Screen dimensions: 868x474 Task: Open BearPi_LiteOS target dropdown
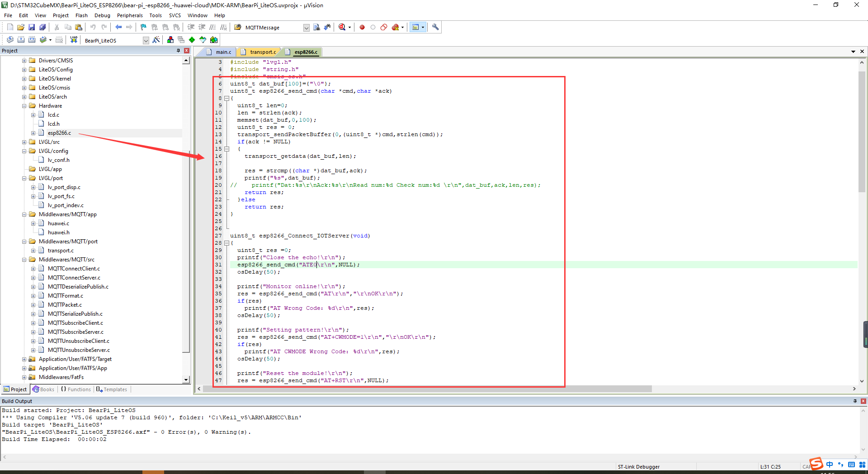146,40
